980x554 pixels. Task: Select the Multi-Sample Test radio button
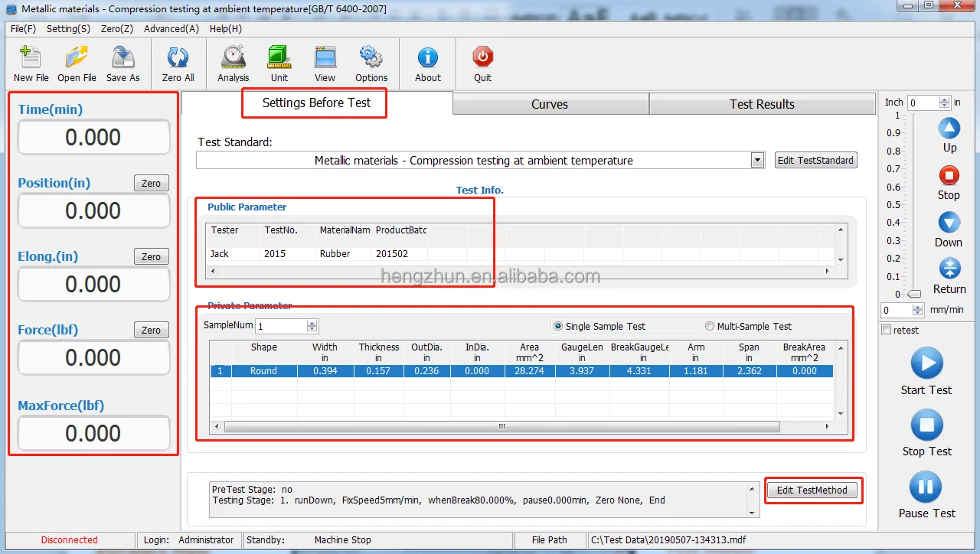click(709, 326)
